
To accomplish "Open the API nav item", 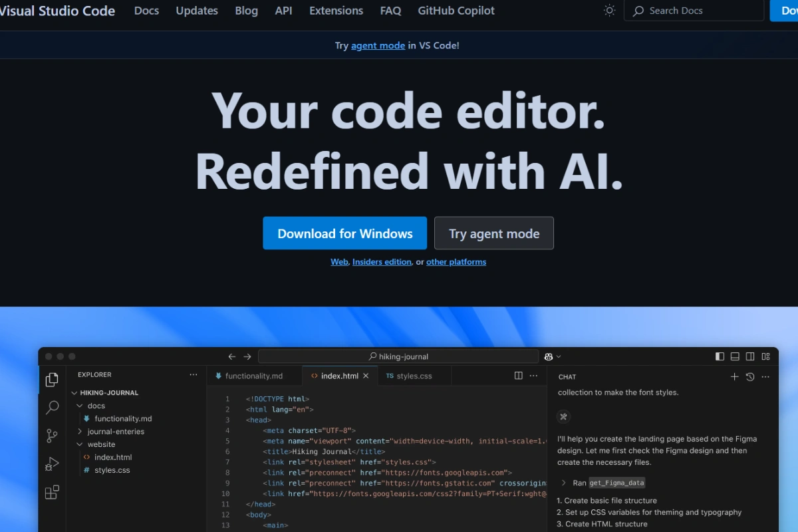I will coord(283,11).
